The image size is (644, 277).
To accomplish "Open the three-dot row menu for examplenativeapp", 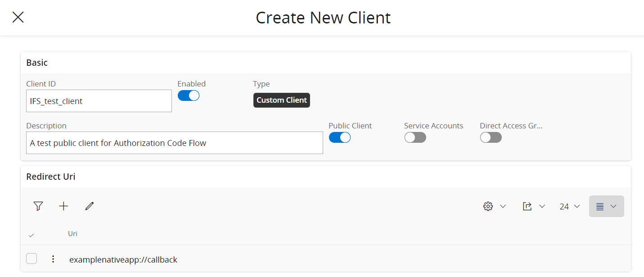I will click(x=53, y=259).
